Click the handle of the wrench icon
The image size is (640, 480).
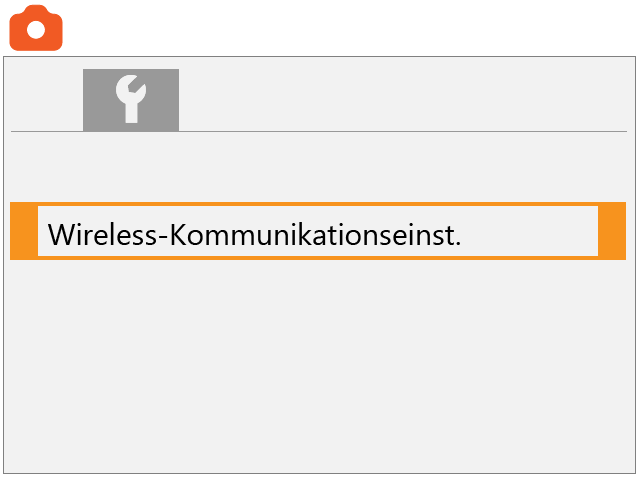[131, 112]
